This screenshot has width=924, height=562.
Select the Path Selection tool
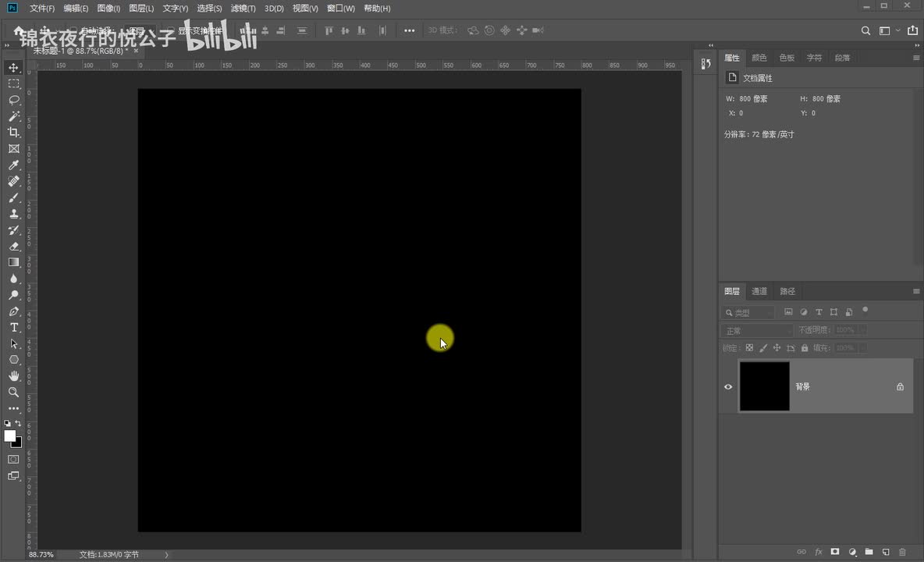coord(13,343)
